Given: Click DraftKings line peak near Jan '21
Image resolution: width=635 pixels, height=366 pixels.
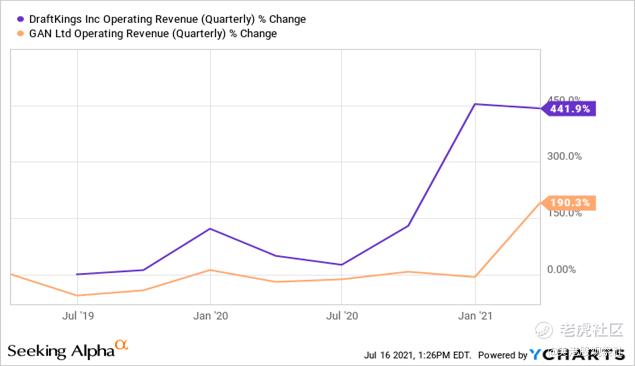Looking at the screenshot, I should [475, 104].
